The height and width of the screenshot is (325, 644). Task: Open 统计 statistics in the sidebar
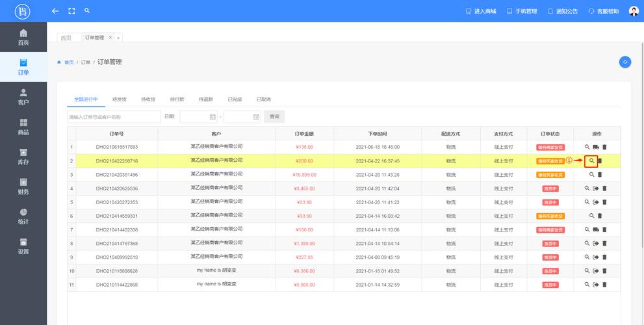pyautogui.click(x=23, y=216)
